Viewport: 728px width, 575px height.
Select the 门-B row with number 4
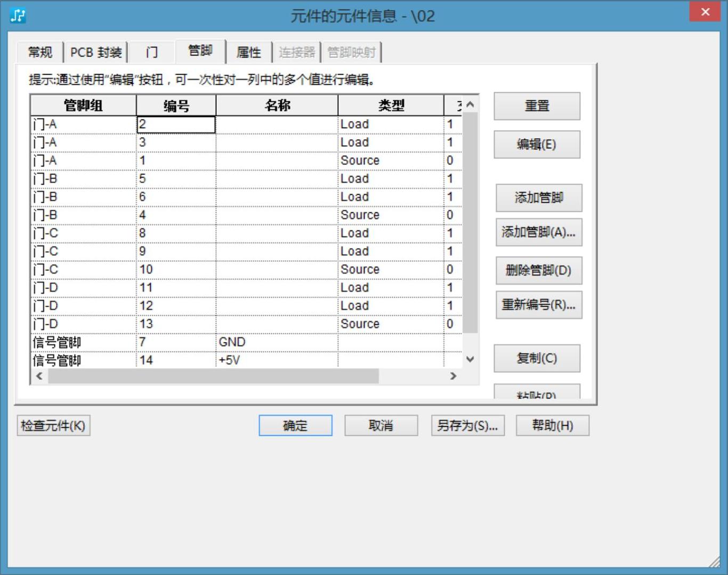pos(246,215)
